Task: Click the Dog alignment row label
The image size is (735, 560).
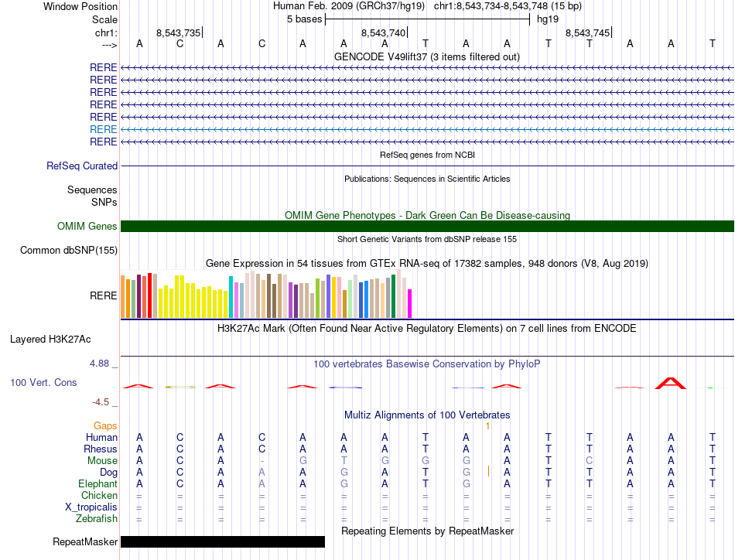Action: (108, 473)
